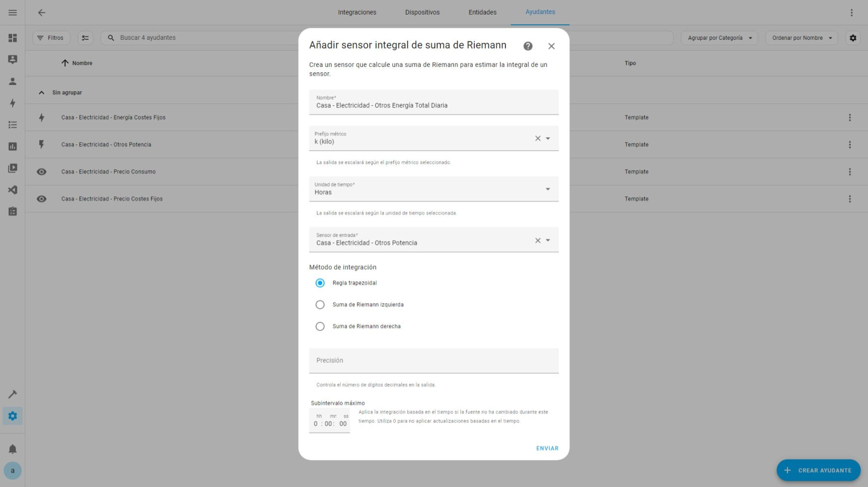Click the Crear Ayudante button
The width and height of the screenshot is (868, 487).
click(818, 471)
